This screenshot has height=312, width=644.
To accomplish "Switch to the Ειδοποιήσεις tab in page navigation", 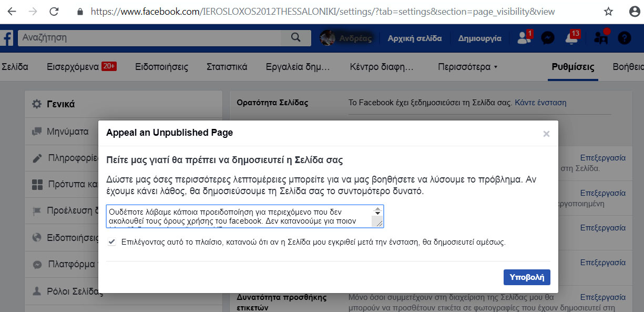I will coord(161,67).
